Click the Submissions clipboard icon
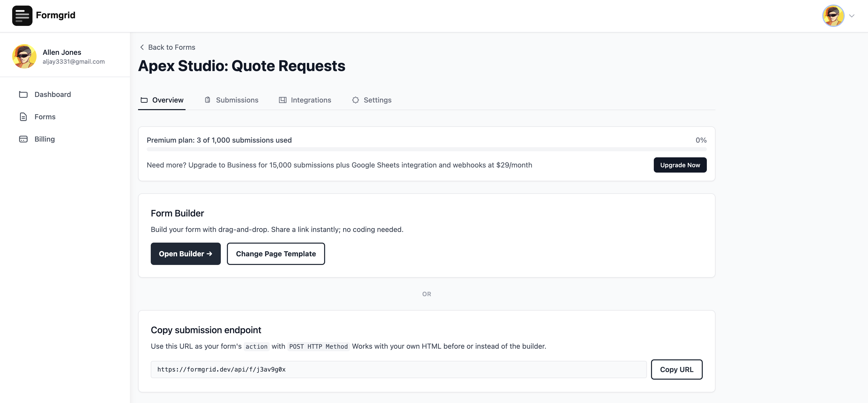 click(208, 100)
